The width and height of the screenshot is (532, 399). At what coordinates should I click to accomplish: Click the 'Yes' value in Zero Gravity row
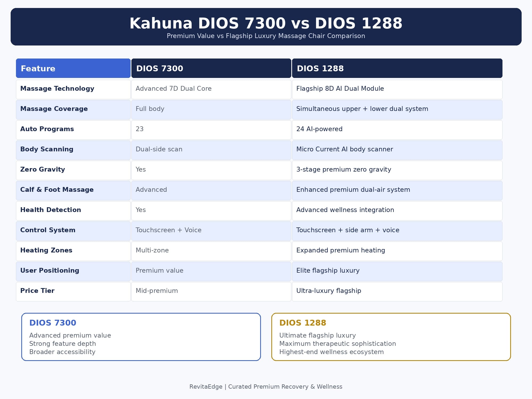click(141, 169)
